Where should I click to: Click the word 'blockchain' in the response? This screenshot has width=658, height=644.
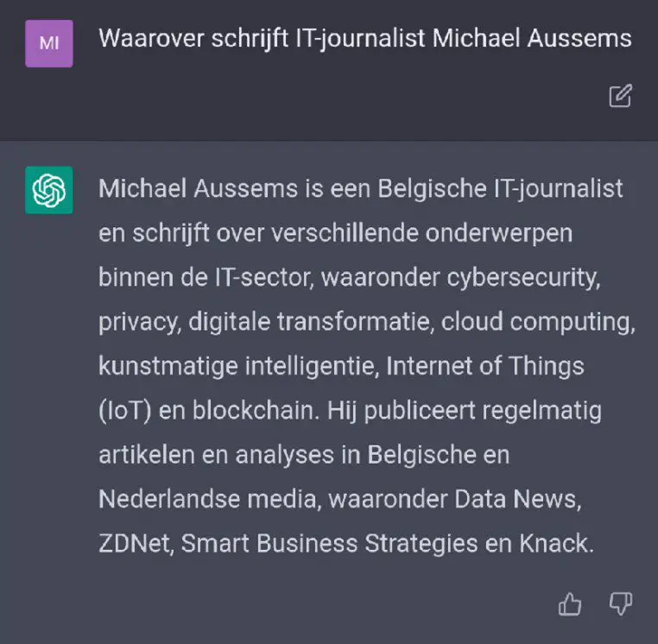click(253, 410)
